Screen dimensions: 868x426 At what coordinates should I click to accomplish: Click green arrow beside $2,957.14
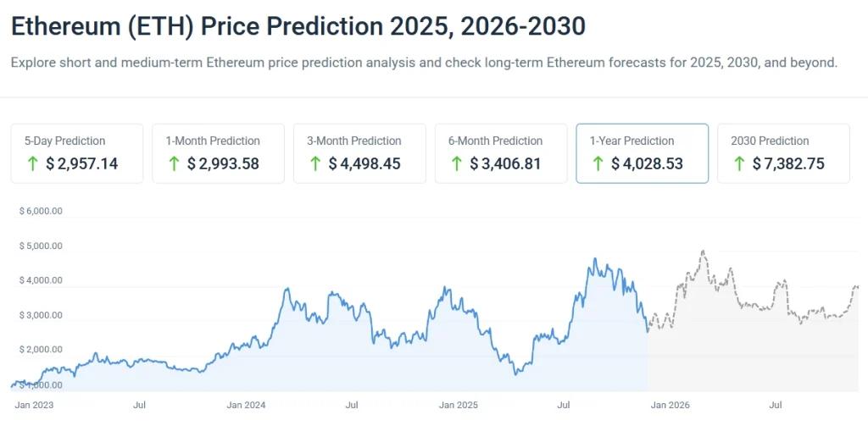[x=33, y=163]
